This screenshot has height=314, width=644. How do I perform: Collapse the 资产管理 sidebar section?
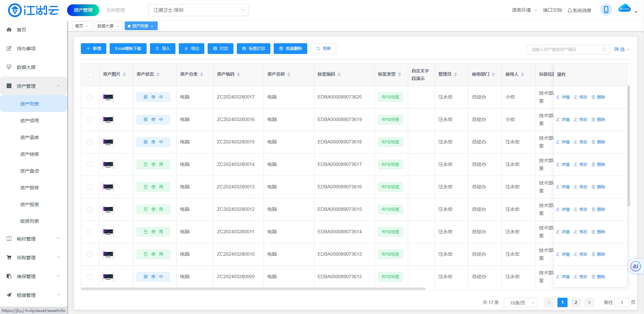tap(34, 86)
